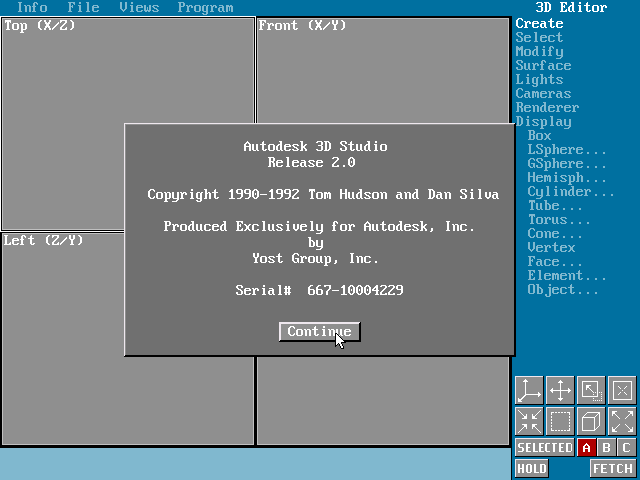640x480 pixels.
Task: Activate selection set A
Action: (x=586, y=448)
